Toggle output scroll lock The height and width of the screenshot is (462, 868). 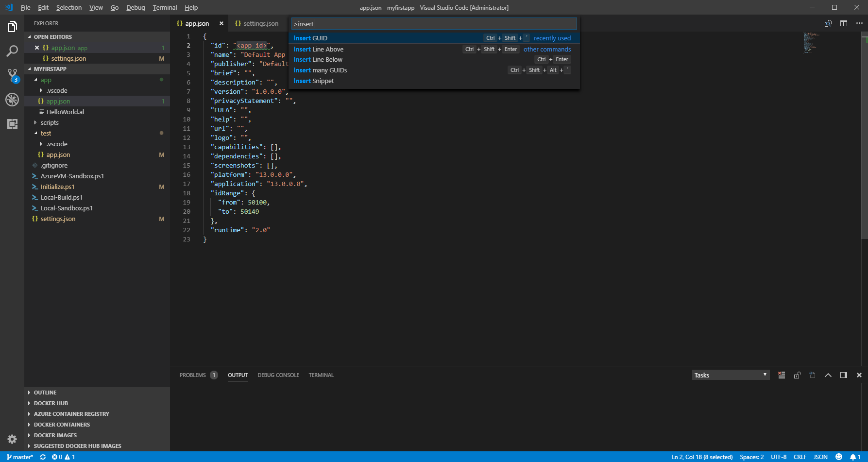797,375
